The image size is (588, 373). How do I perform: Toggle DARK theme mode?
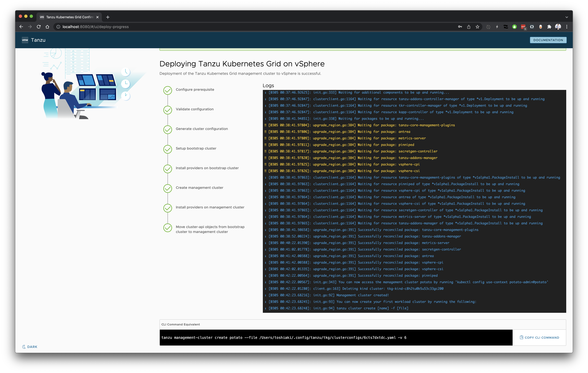pyautogui.click(x=30, y=347)
